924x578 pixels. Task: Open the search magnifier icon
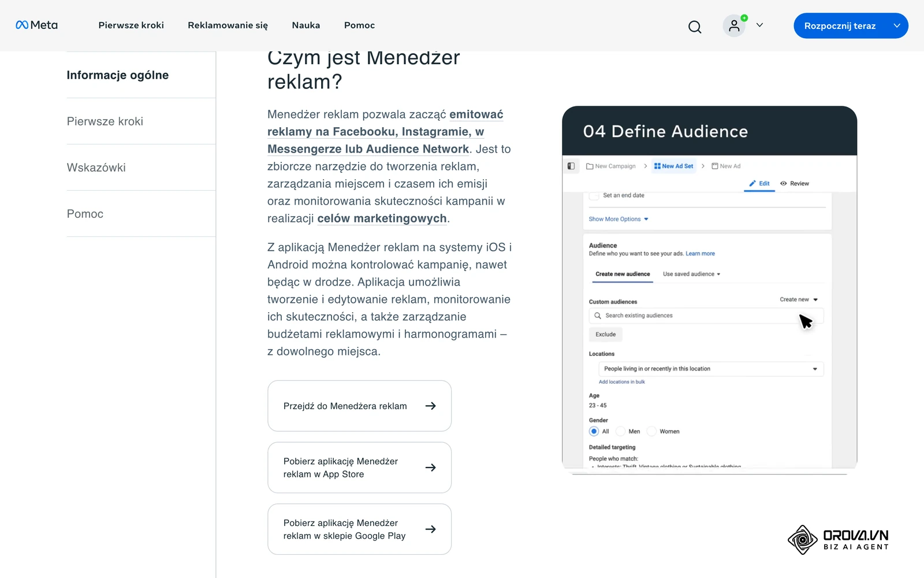[695, 27]
